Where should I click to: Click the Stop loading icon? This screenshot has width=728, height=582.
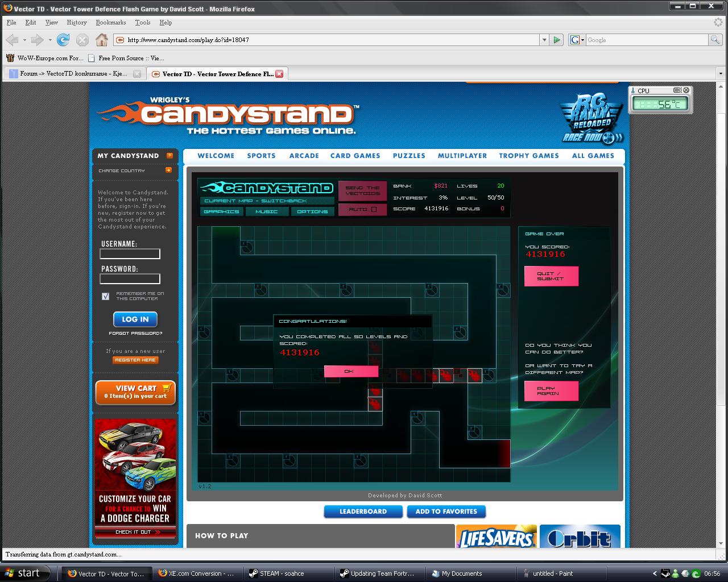coord(82,40)
